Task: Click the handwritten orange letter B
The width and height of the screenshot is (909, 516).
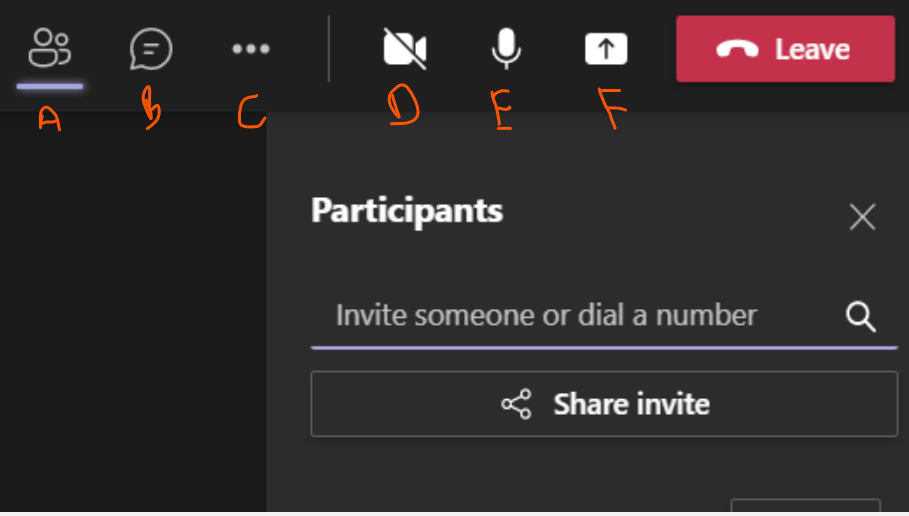Action: point(151,107)
